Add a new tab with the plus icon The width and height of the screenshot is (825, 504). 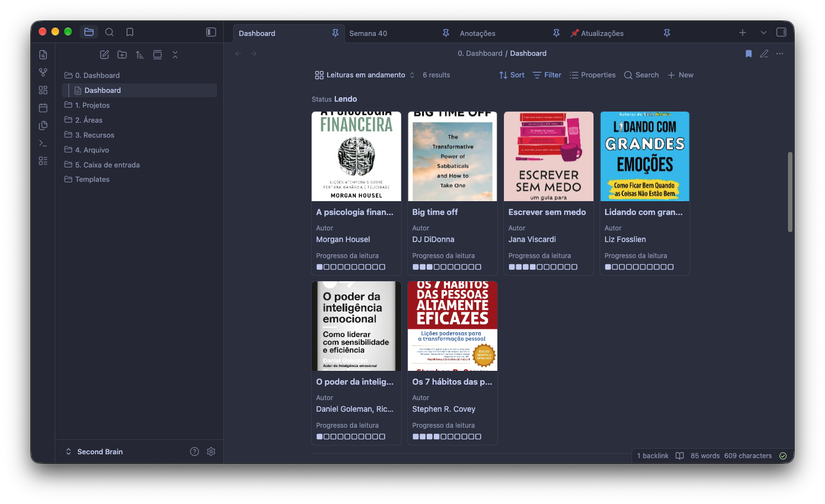coord(743,33)
